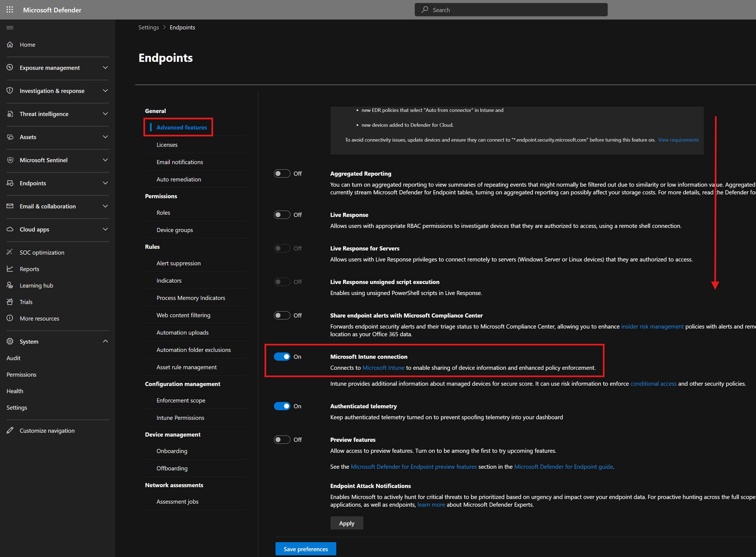The image size is (756, 557).
Task: Open Auto remediation settings
Action: coord(179,179)
